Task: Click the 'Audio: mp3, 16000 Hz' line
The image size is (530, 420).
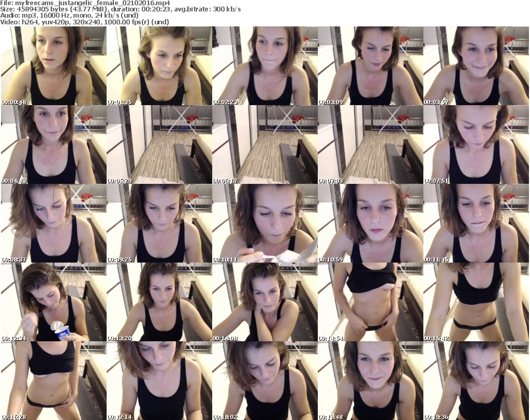Action: (69, 15)
